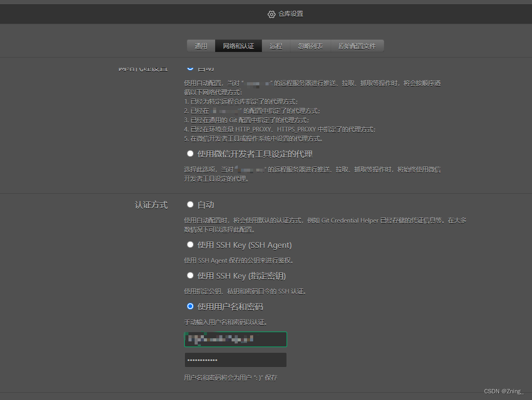Open the 忽略列表 tab
Image resolution: width=532 pixels, height=400 pixels.
click(310, 46)
